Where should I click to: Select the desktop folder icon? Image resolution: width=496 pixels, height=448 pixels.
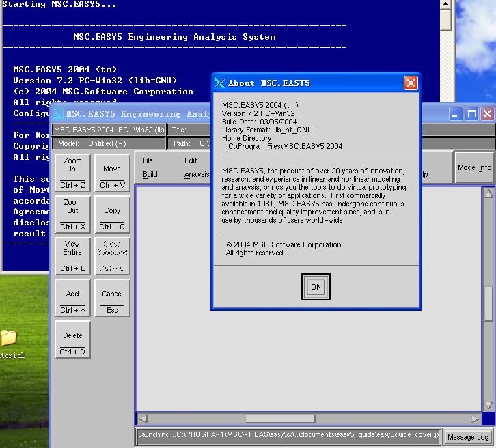(x=9, y=337)
